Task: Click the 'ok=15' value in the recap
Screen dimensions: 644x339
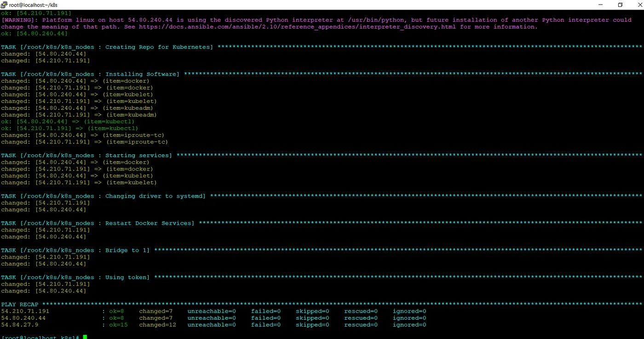Action: point(118,325)
